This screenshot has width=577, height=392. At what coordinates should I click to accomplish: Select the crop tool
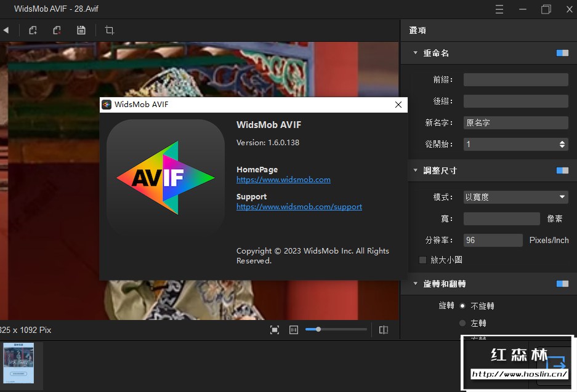pos(109,30)
